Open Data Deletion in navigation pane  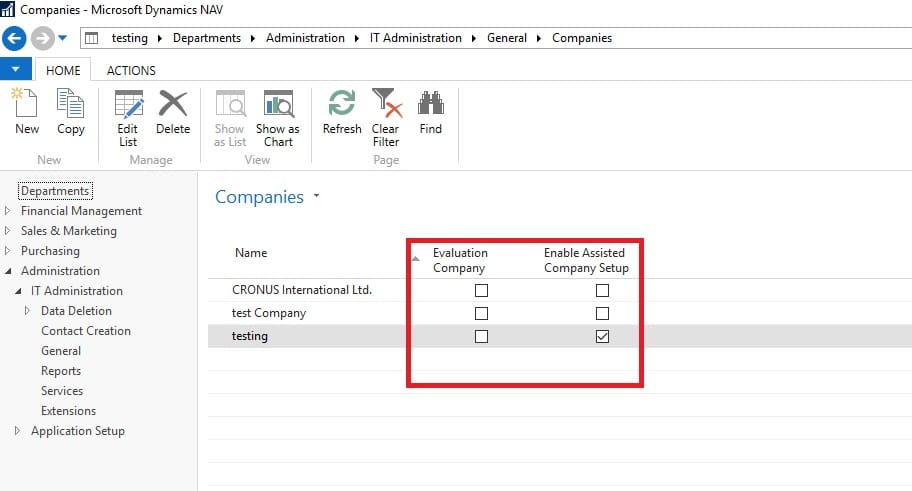tap(76, 311)
